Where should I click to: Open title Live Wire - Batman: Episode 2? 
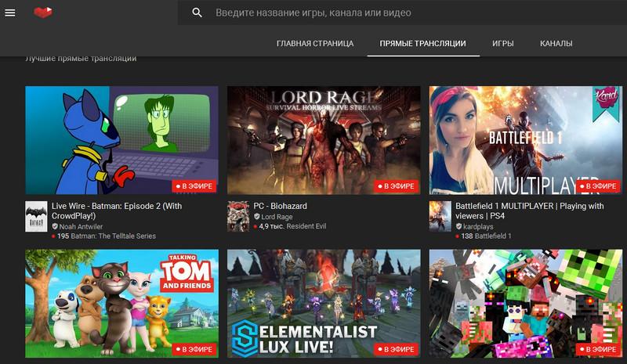[117, 211]
